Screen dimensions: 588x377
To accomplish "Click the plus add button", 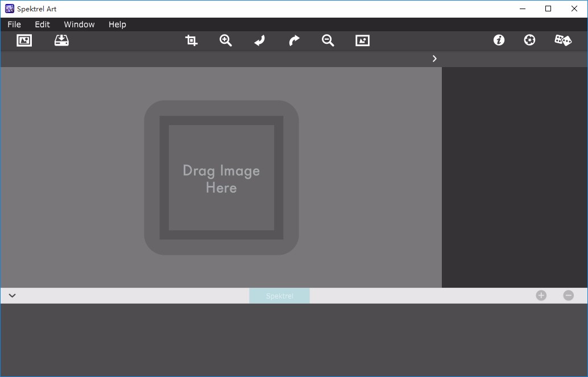I will (541, 295).
